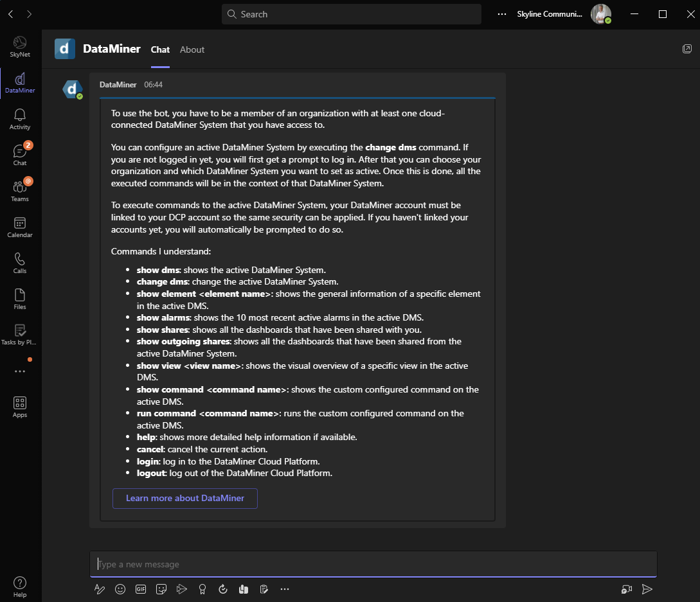Screen dimensions: 700x602
Task: Click the 'login' command text
Action: [148, 461]
